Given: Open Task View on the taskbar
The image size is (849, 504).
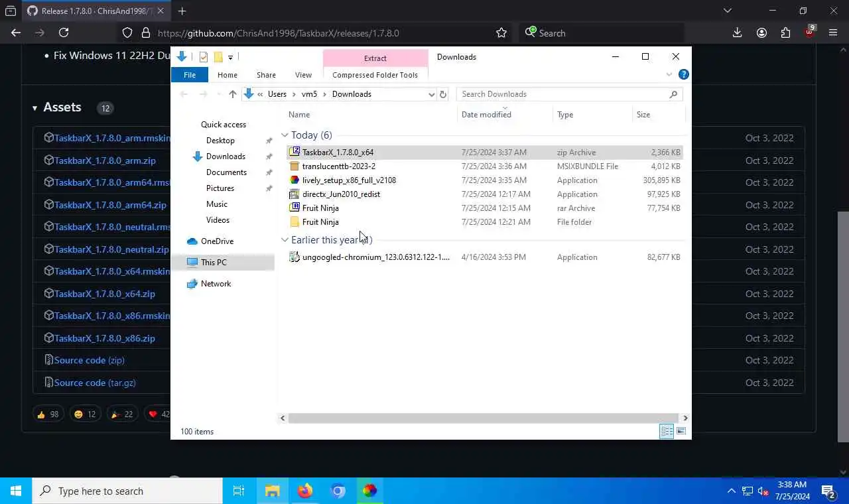Looking at the screenshot, I should [x=239, y=491].
